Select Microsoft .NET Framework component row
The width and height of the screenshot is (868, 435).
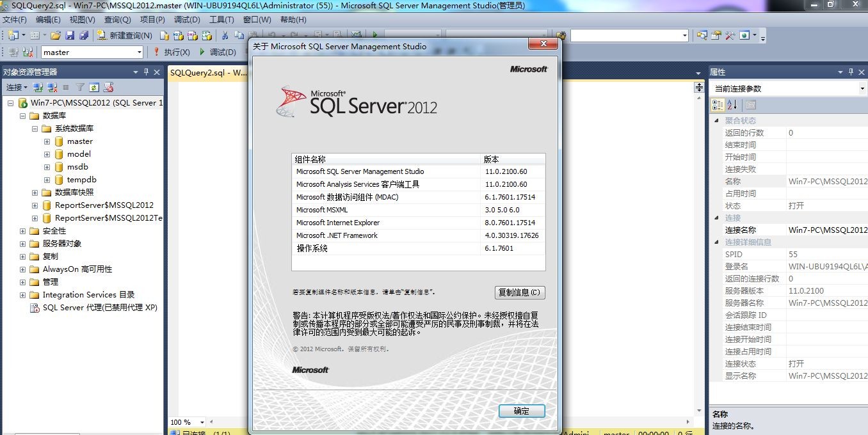(x=418, y=235)
